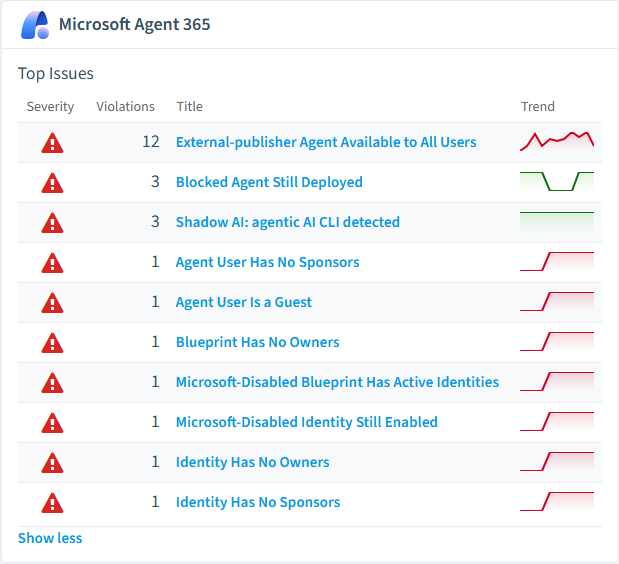Viewport: 619px width, 564px height.
Task: Click severity warning icon for Identity Has No Owners
Action: pos(53,463)
